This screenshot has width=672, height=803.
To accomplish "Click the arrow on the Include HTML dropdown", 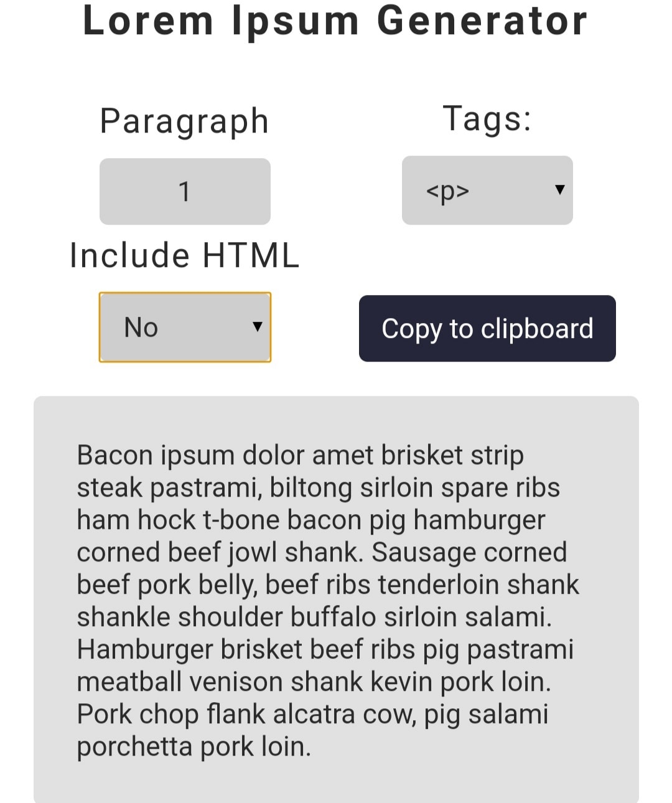I will (257, 327).
